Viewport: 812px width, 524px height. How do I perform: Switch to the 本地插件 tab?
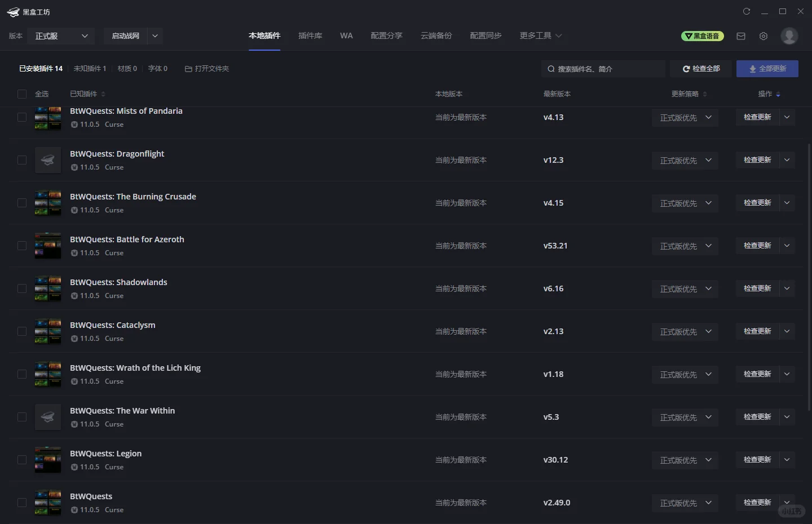coord(264,35)
